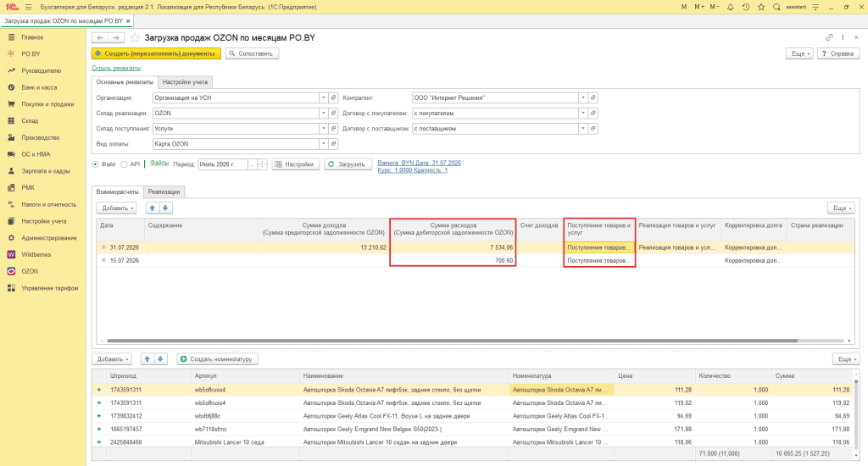
Task: Expand Договор с поставщиком dropdown
Action: pos(583,129)
